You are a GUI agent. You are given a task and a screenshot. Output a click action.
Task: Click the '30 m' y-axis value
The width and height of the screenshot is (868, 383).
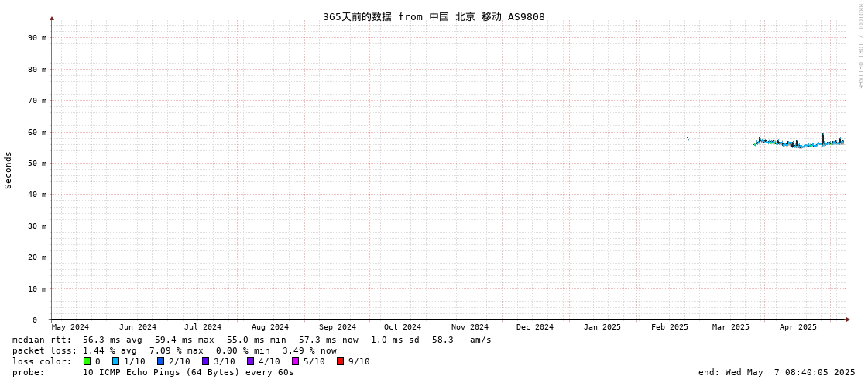(x=36, y=226)
